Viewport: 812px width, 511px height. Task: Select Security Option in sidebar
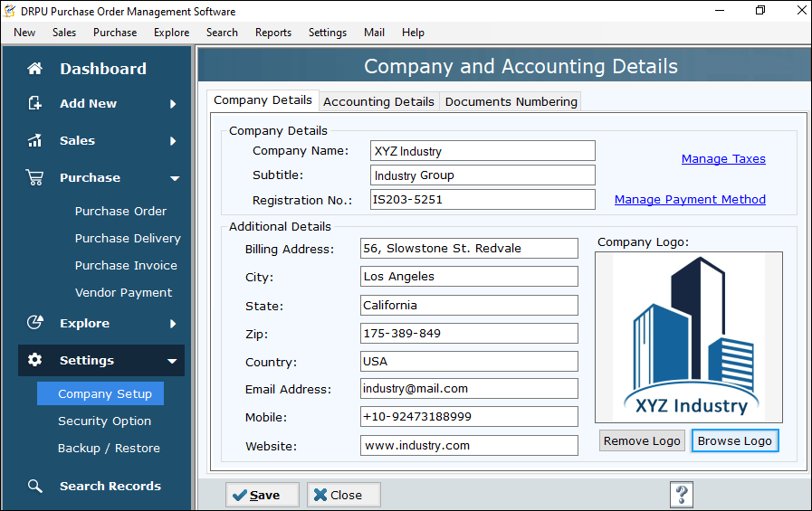click(x=105, y=421)
